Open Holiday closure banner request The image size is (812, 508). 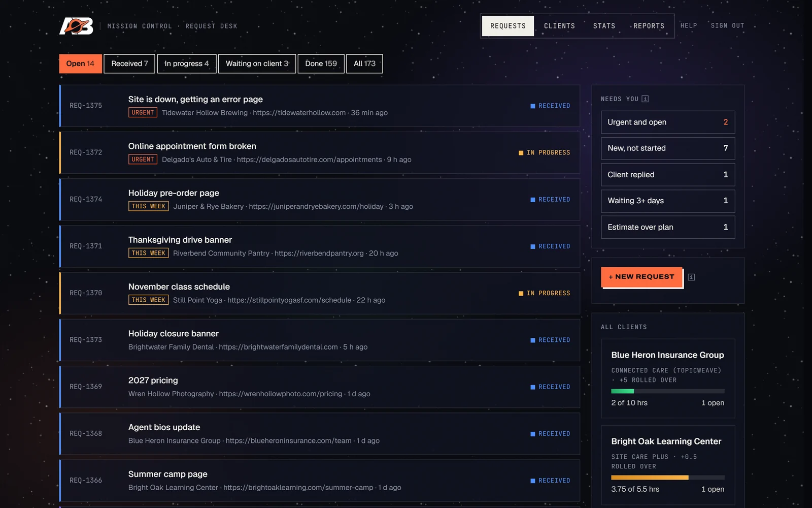pos(320,340)
